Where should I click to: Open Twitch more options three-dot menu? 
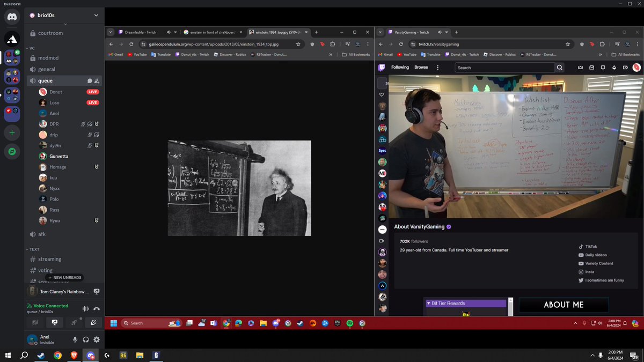(438, 68)
